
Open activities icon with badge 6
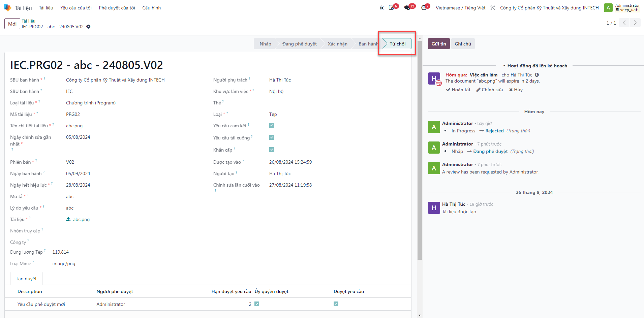[392, 7]
